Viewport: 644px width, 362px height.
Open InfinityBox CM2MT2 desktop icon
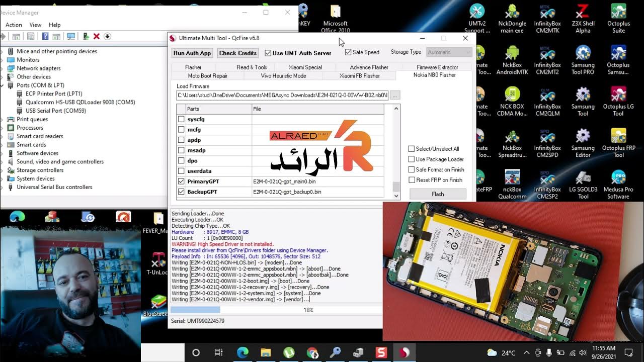tap(547, 60)
